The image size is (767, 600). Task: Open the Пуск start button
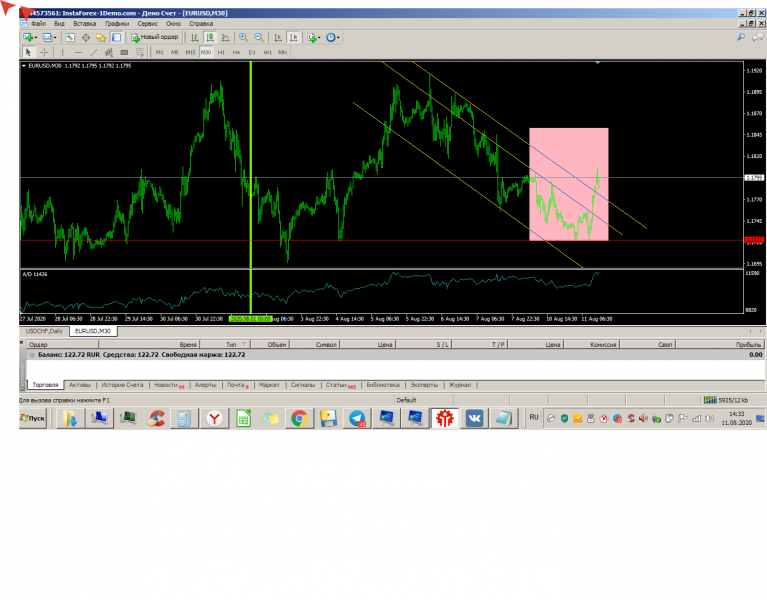click(33, 418)
